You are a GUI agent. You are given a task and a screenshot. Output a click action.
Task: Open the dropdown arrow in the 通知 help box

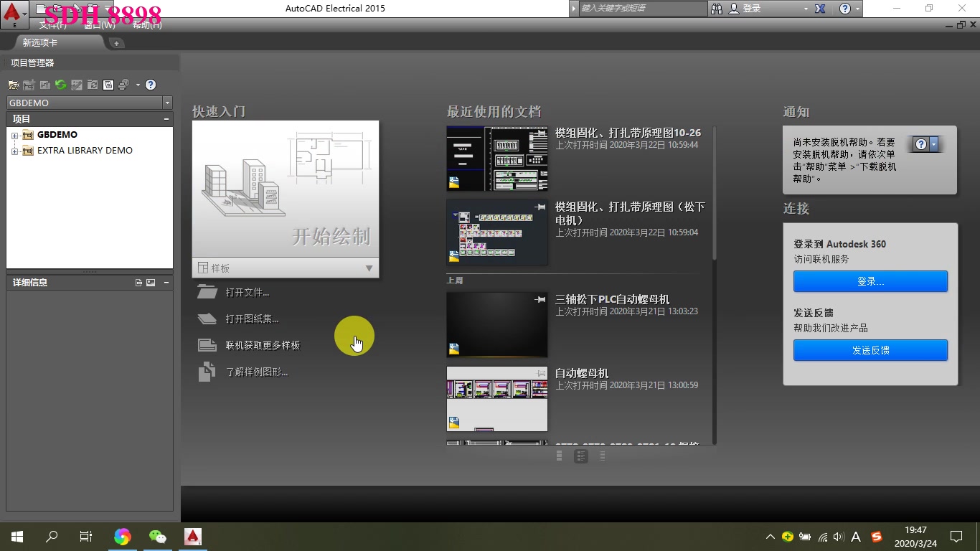[x=934, y=144]
